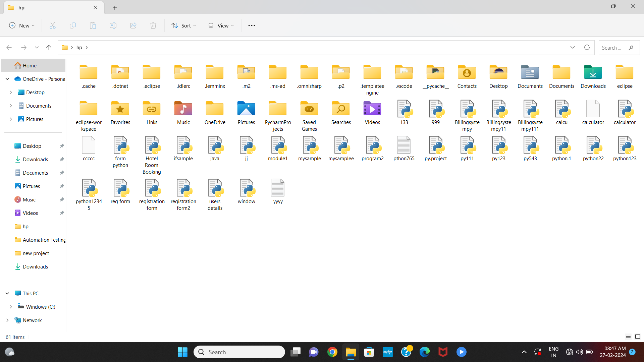Open the See more ellipsis menu
The height and width of the screenshot is (362, 644).
(x=252, y=25)
